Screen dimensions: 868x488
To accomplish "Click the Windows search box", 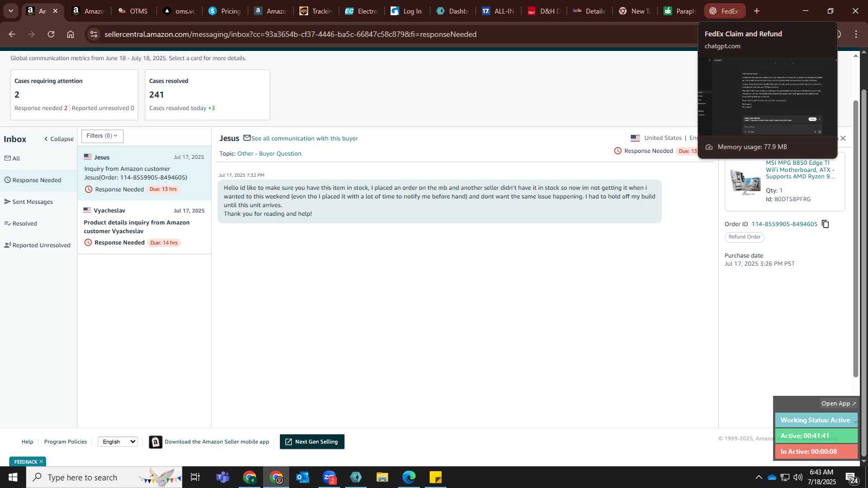I will tap(104, 477).
